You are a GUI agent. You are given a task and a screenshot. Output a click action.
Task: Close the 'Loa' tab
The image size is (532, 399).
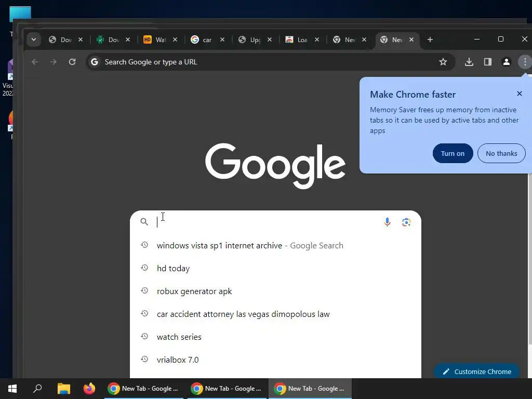click(317, 39)
